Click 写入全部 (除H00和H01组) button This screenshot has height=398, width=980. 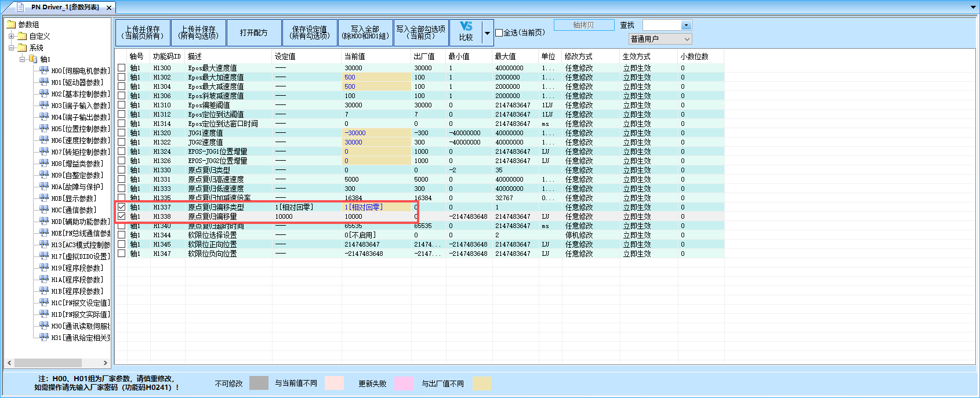365,32
